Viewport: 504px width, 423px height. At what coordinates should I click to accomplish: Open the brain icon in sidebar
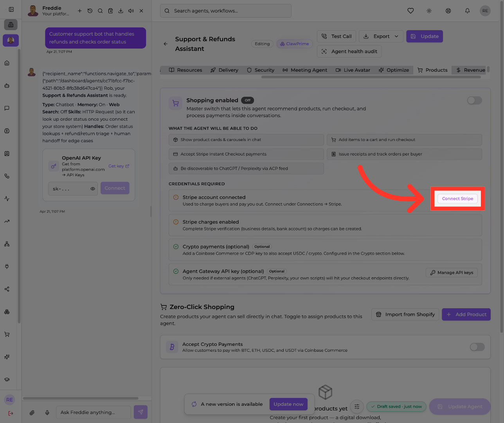coord(7,131)
